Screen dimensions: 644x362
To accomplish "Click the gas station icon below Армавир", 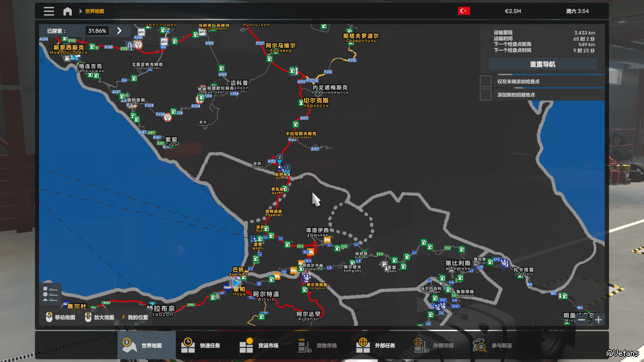I will (x=270, y=58).
